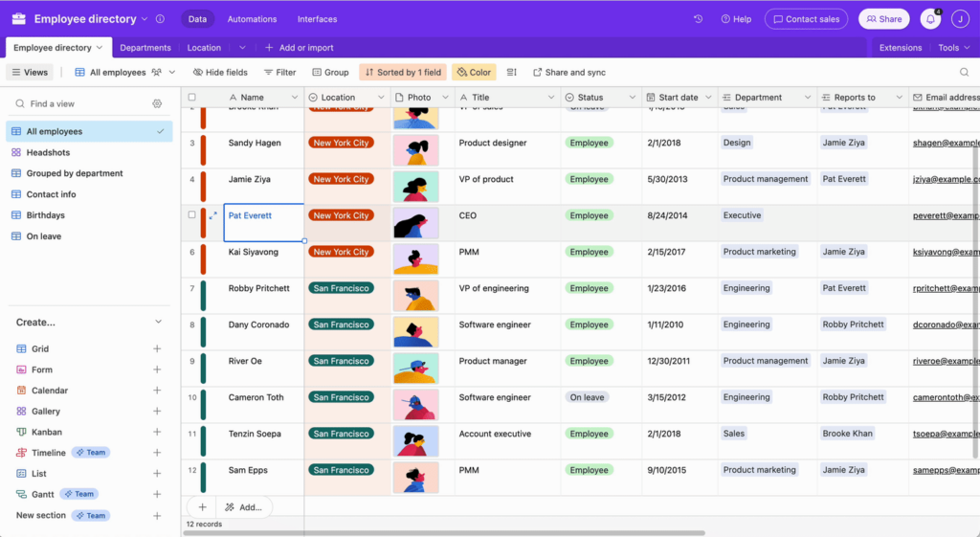The height and width of the screenshot is (537, 980).
Task: Open view settings gear icon in sidebar
Action: 157,103
